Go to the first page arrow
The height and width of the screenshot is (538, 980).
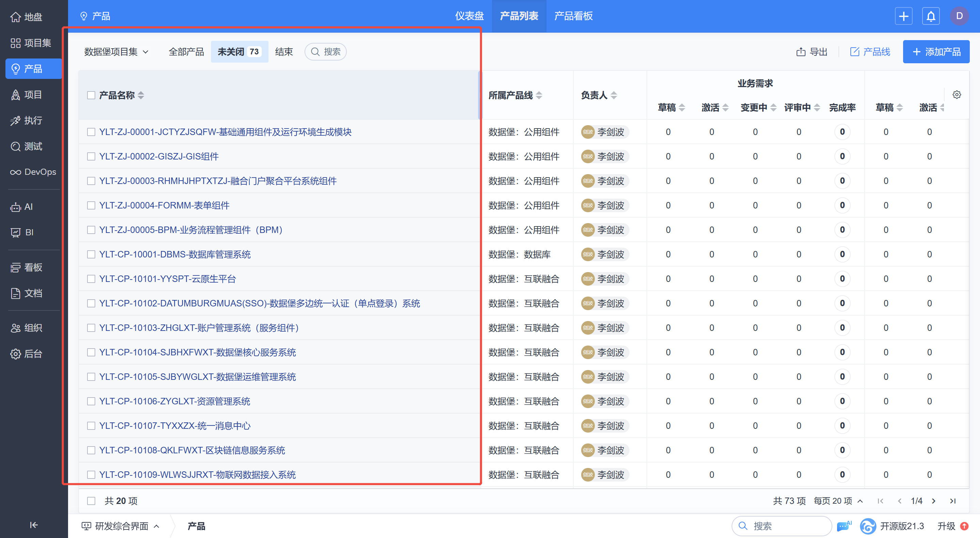click(x=880, y=501)
